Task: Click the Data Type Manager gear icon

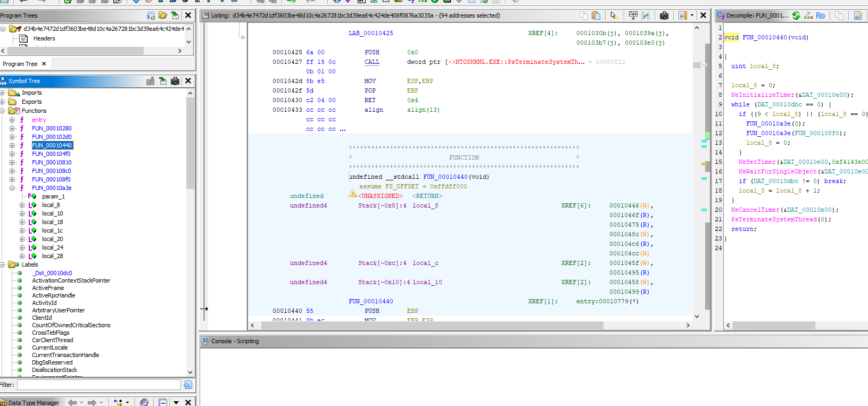Action: click(x=144, y=402)
